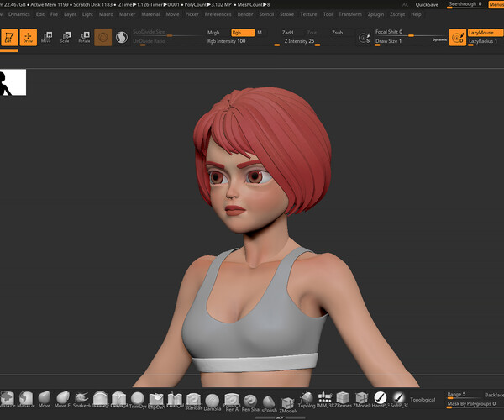Click the SubDivide Size slider

[x=166, y=33]
